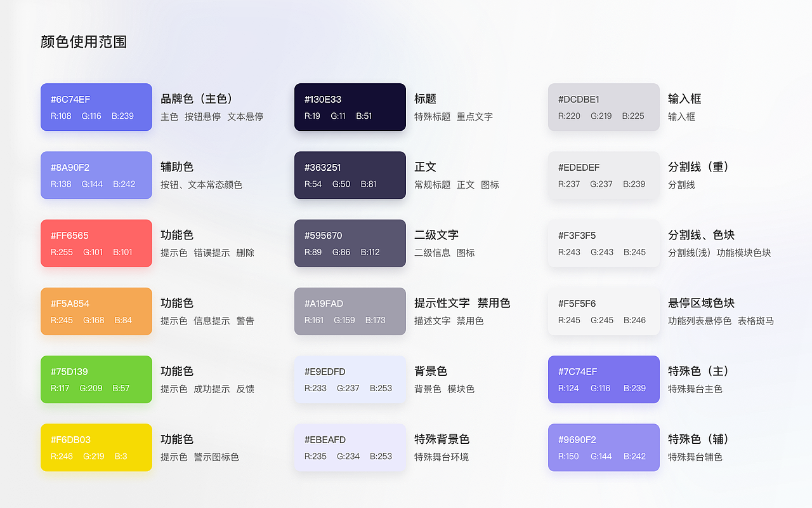This screenshot has width=812, height=508.
Task: Click the #595670 secondary text color swatch
Action: coord(350,243)
